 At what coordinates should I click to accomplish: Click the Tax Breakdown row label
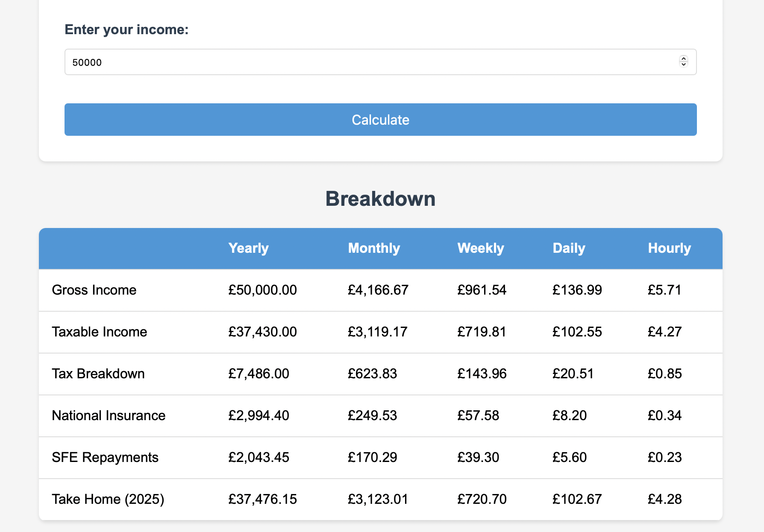pos(98,374)
